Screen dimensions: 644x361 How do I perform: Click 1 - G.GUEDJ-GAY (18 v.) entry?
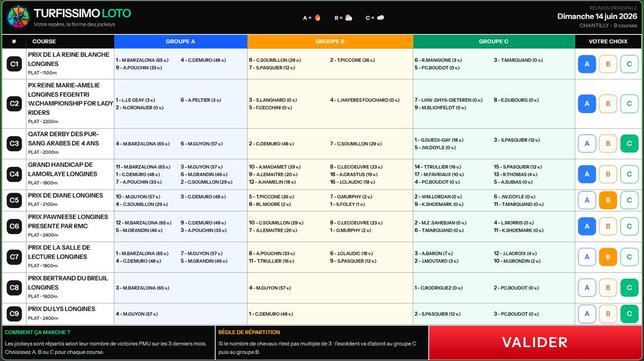(x=439, y=140)
